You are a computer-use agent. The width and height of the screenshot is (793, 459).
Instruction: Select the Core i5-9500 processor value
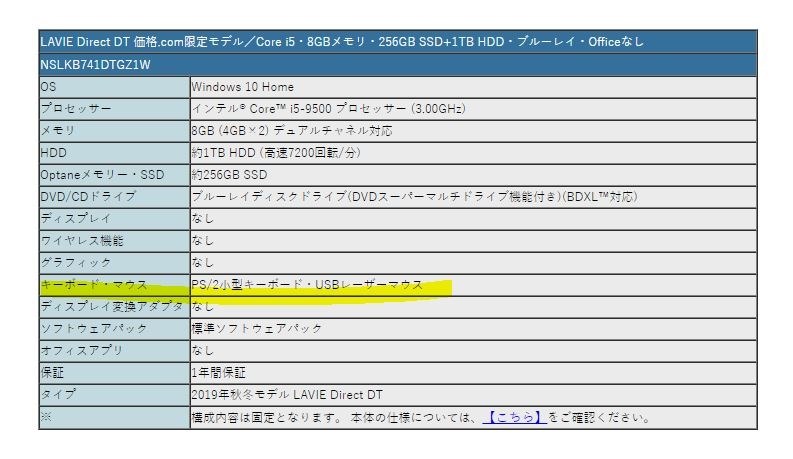(x=328, y=109)
